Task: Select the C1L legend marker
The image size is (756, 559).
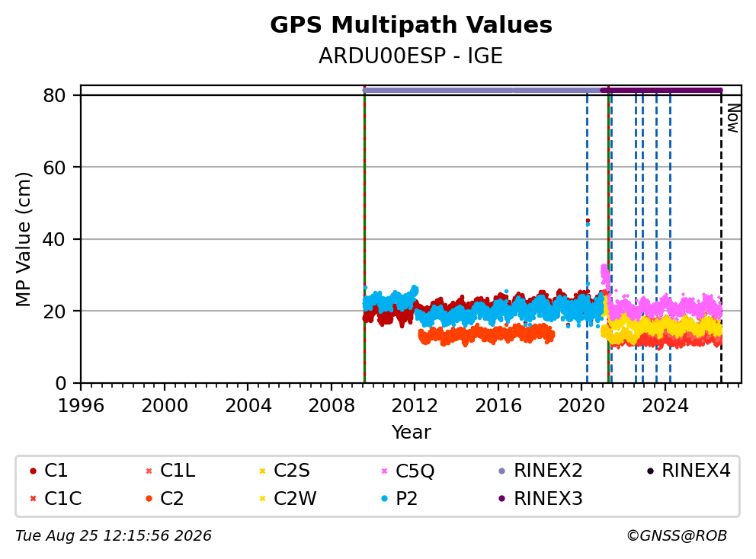Action: point(149,471)
